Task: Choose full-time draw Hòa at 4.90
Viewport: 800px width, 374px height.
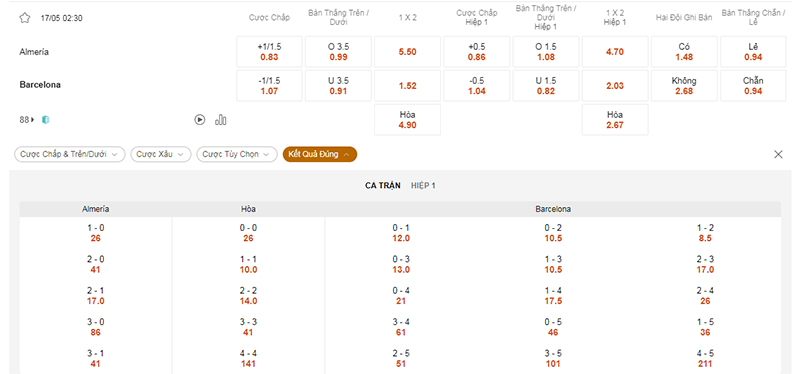Action: point(408,120)
